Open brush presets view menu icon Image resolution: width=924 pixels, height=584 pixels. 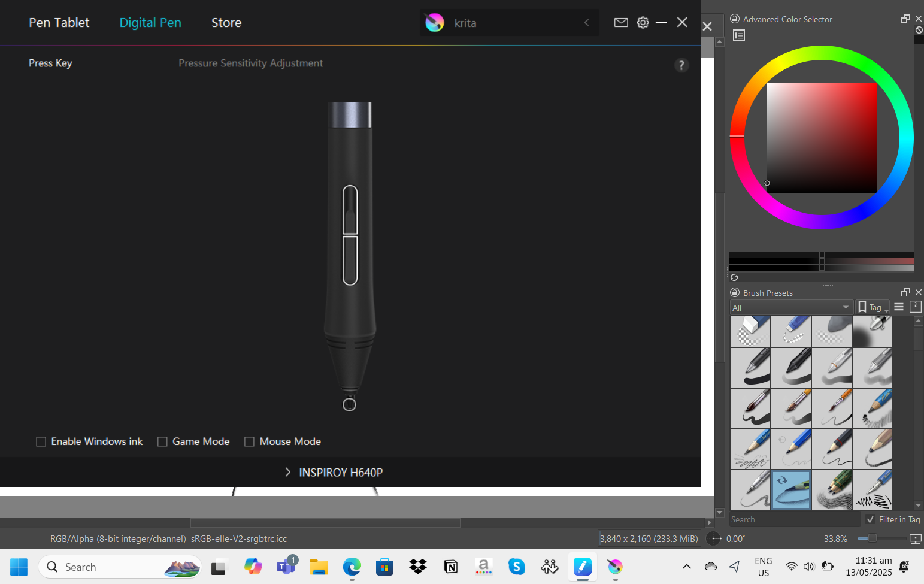pos(898,307)
